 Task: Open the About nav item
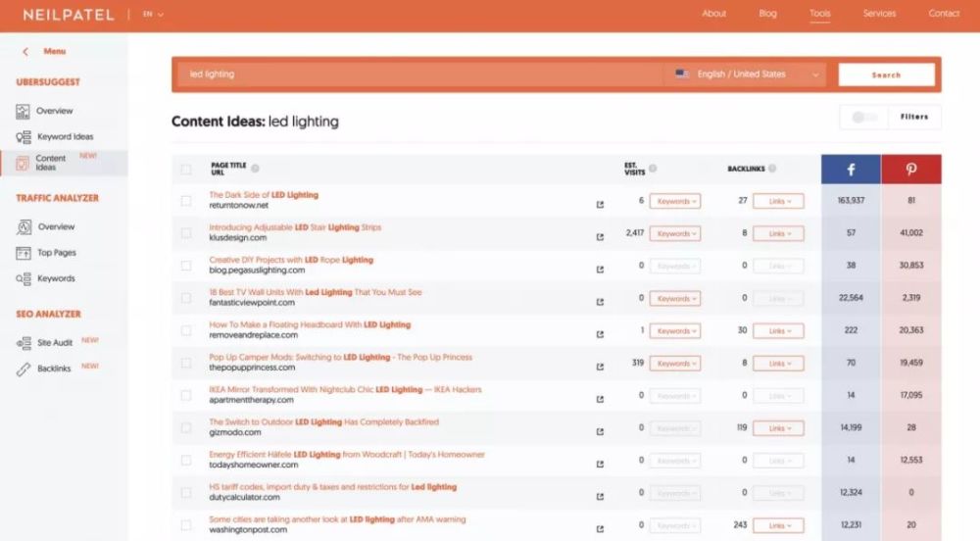point(713,13)
